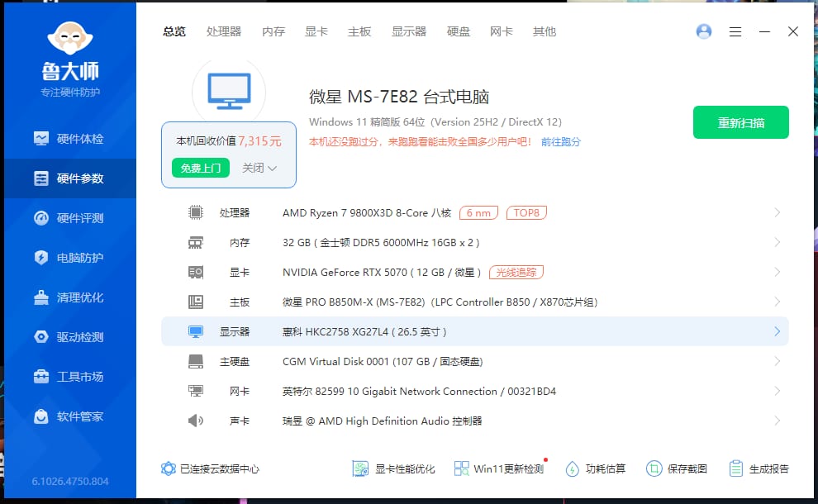The height and width of the screenshot is (504, 818).
Task: Expand the 网卡 row chevron
Action: pyautogui.click(x=778, y=392)
